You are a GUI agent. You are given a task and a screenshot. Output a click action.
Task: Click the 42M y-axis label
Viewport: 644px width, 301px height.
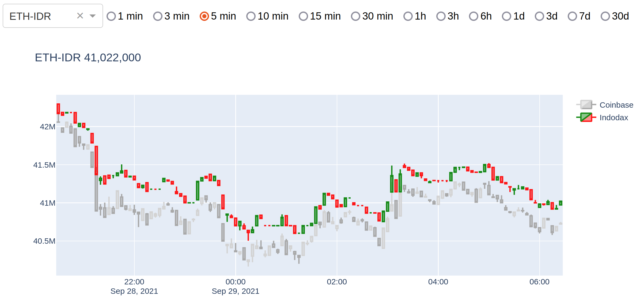(x=48, y=127)
